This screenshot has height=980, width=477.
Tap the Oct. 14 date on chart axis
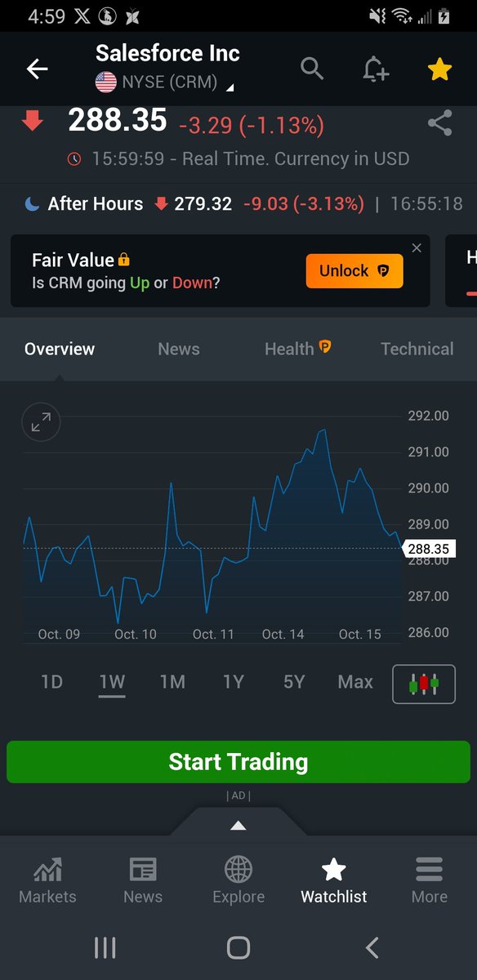[x=283, y=634]
